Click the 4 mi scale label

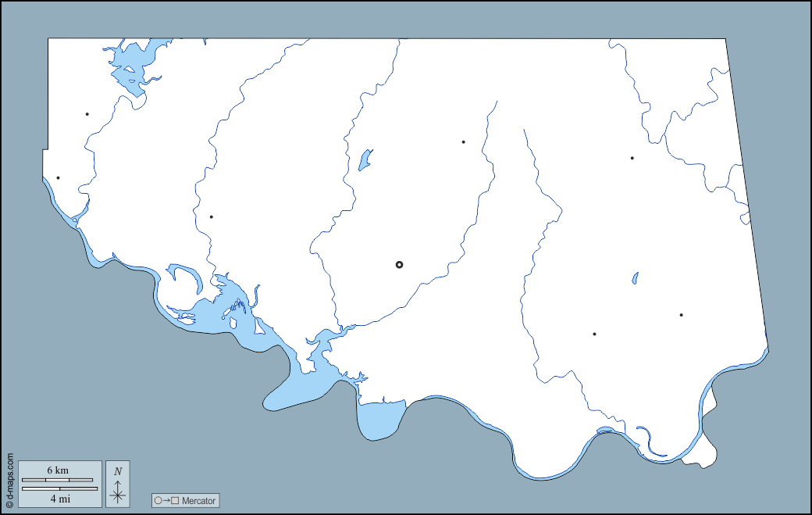pyautogui.click(x=60, y=499)
